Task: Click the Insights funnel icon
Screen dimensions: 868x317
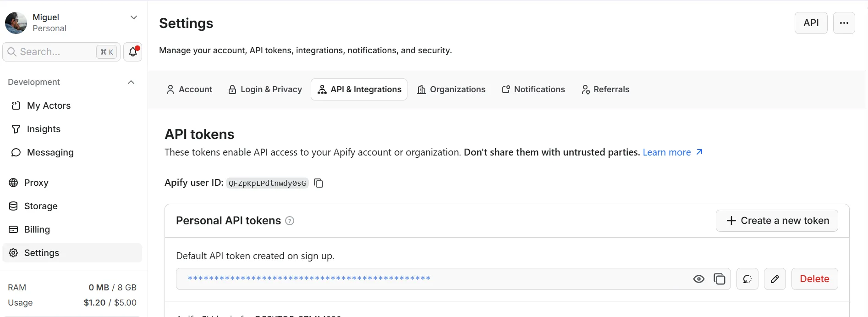Action: (16, 129)
